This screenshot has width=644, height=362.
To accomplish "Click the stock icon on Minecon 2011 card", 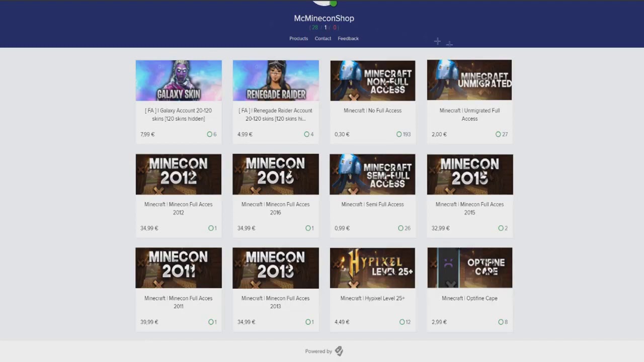I will coord(211,322).
